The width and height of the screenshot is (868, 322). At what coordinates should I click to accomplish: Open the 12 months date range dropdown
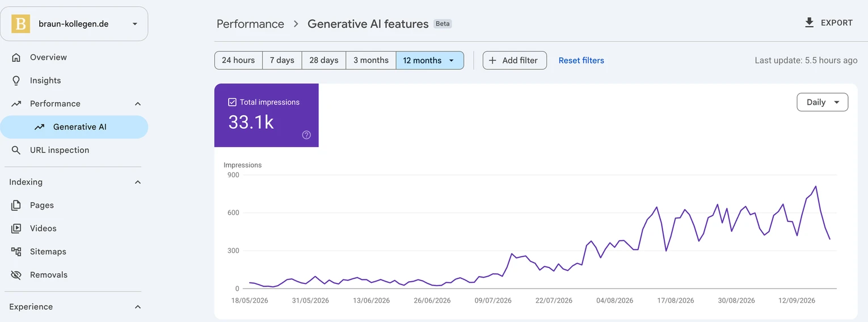429,60
